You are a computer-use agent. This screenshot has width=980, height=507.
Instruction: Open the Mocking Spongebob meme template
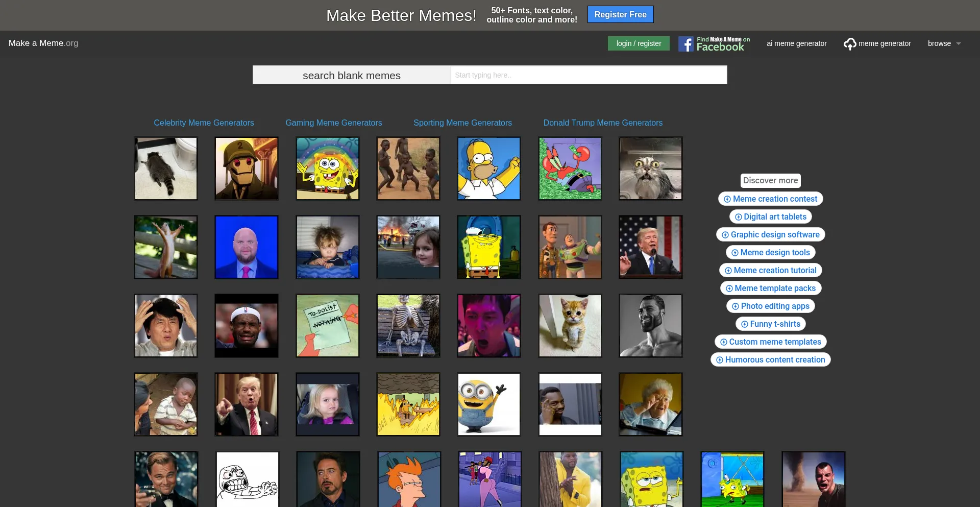point(731,479)
